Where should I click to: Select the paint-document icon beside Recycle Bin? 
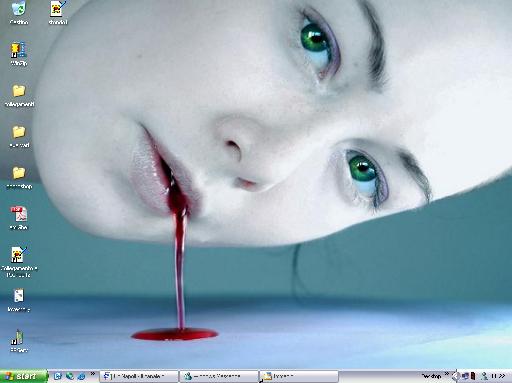(x=58, y=12)
